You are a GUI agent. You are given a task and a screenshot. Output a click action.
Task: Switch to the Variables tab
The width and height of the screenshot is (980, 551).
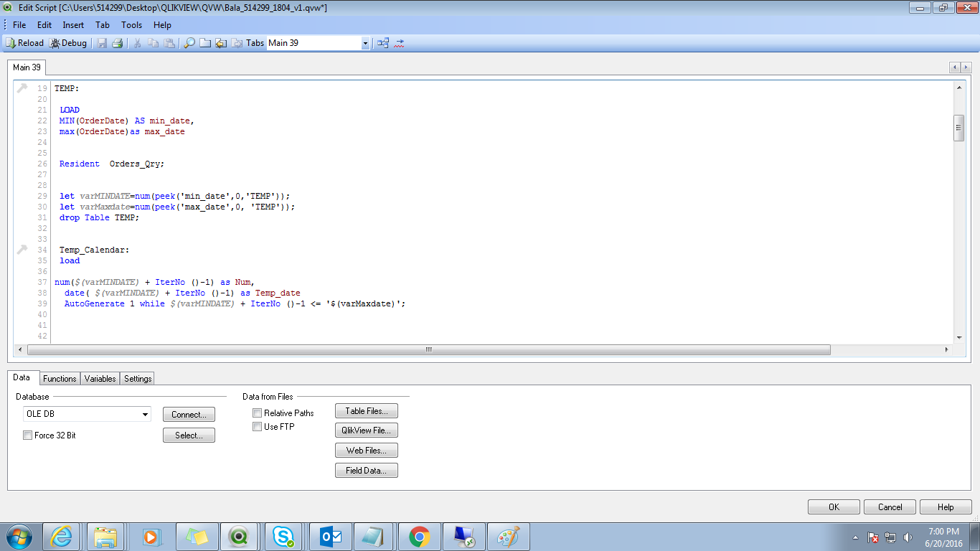(x=100, y=379)
